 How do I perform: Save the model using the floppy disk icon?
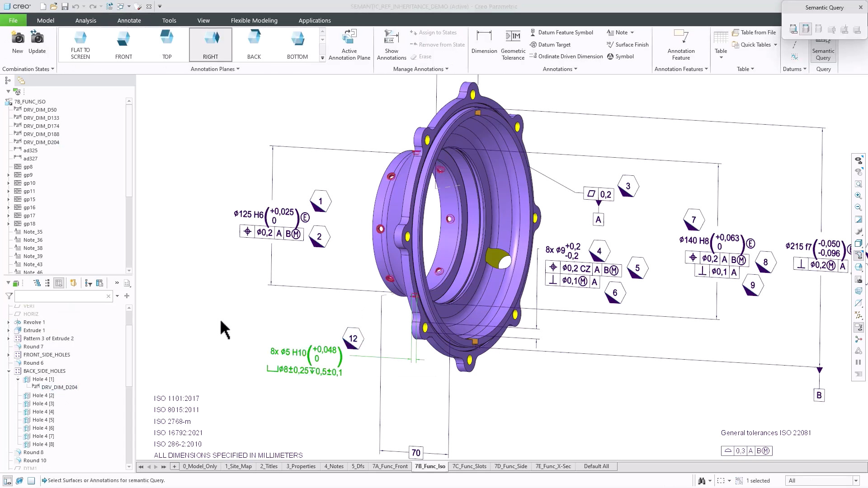[x=65, y=7]
